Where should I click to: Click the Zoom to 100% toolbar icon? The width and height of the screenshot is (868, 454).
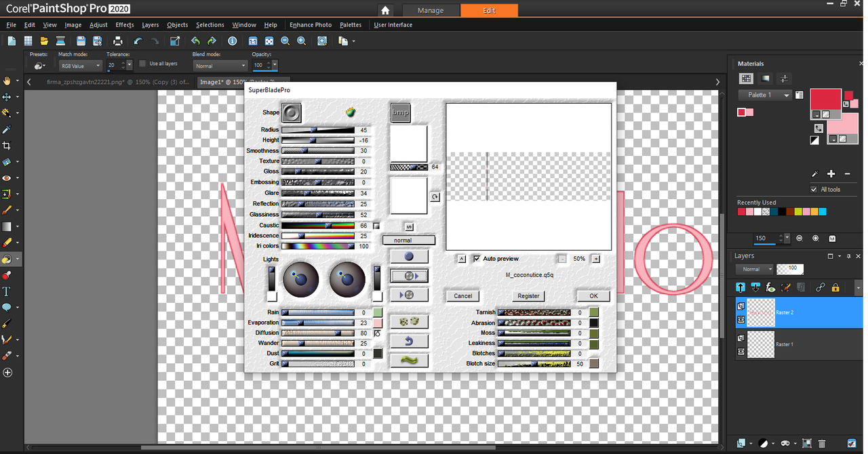pos(253,41)
